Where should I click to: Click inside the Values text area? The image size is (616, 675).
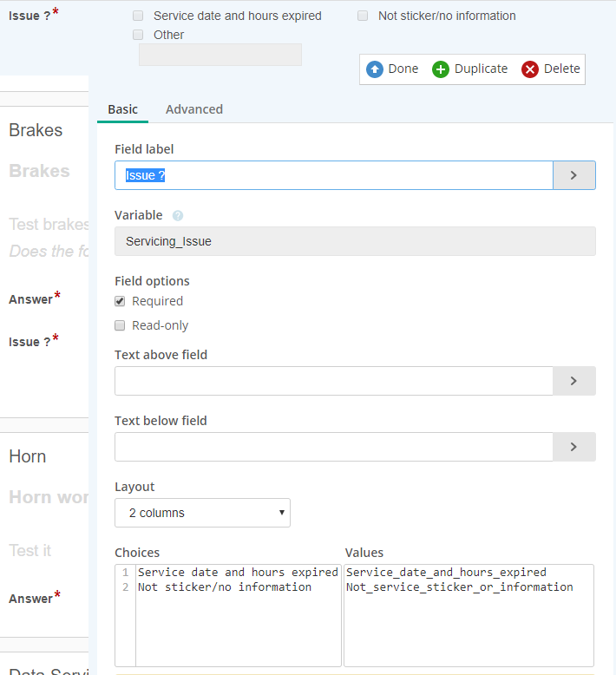click(x=469, y=625)
